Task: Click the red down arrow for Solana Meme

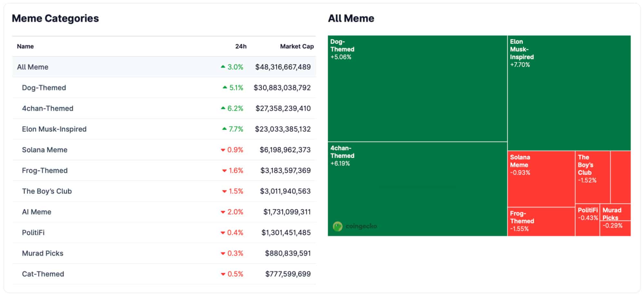Action: tap(223, 150)
